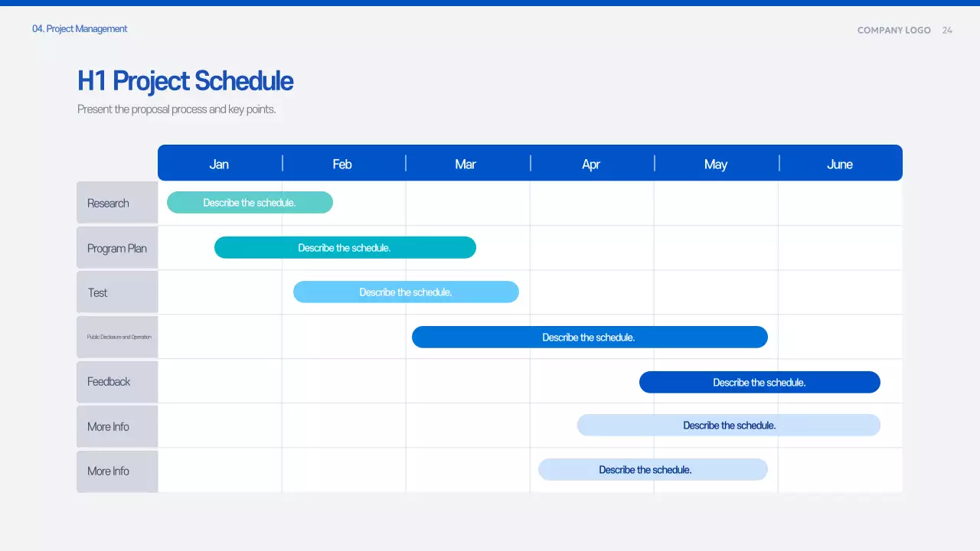
Task: Click the Jan column header
Action: pyautogui.click(x=219, y=164)
